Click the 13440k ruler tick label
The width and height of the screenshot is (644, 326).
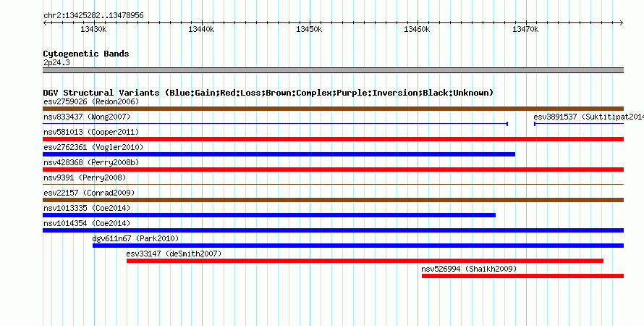point(201,29)
